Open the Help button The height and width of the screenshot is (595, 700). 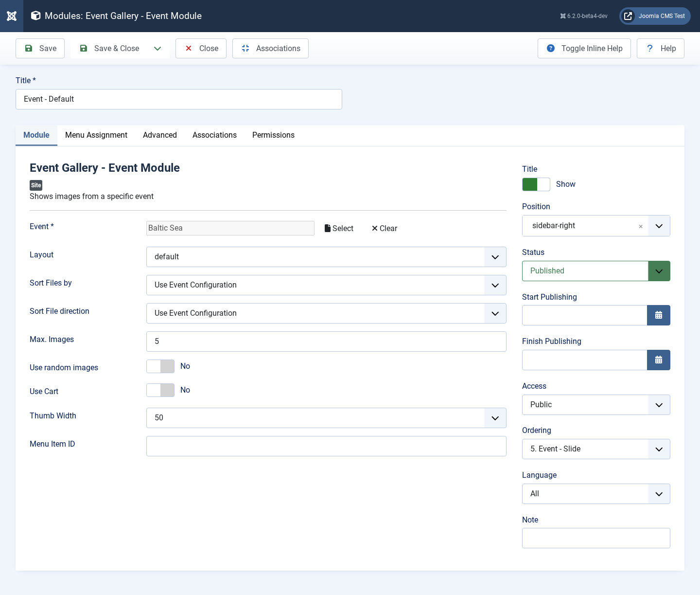661,48
